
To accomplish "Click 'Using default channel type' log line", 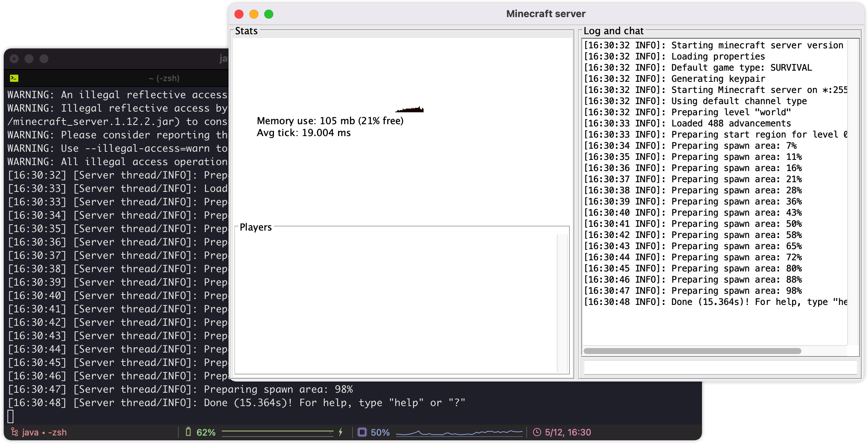I will pos(695,101).
